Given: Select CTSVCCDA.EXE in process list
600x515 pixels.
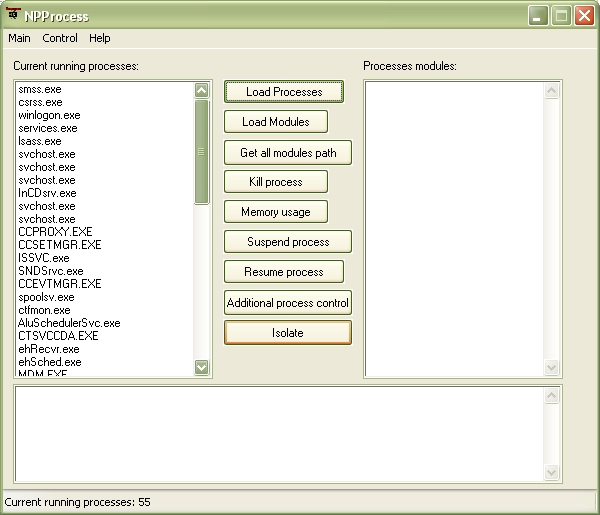Looking at the screenshot, I should pos(105,336).
